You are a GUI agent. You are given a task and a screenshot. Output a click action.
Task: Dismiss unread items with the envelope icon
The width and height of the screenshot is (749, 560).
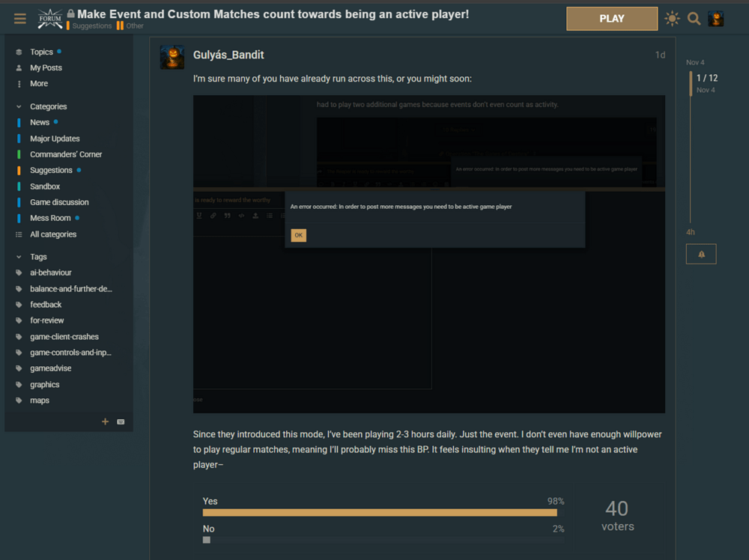click(120, 421)
